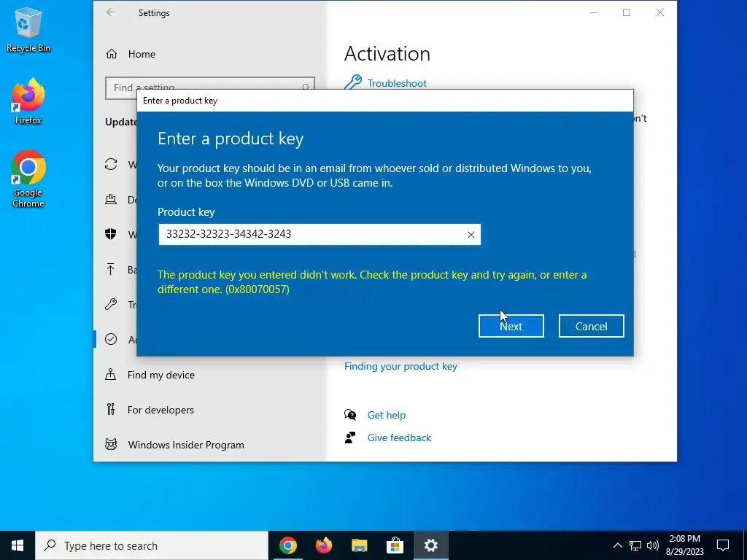The height and width of the screenshot is (560, 747).
Task: Open the Get help link
Action: tap(387, 415)
